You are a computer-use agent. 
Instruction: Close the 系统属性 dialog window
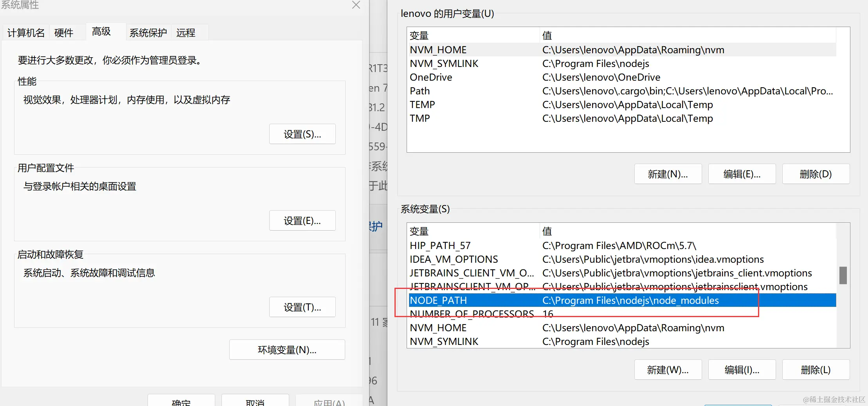[356, 5]
